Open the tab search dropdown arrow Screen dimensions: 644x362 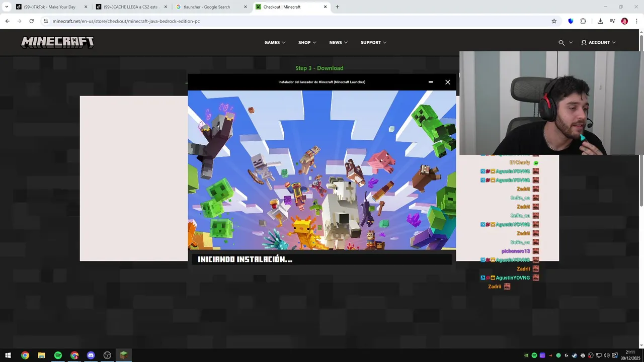click(7, 7)
